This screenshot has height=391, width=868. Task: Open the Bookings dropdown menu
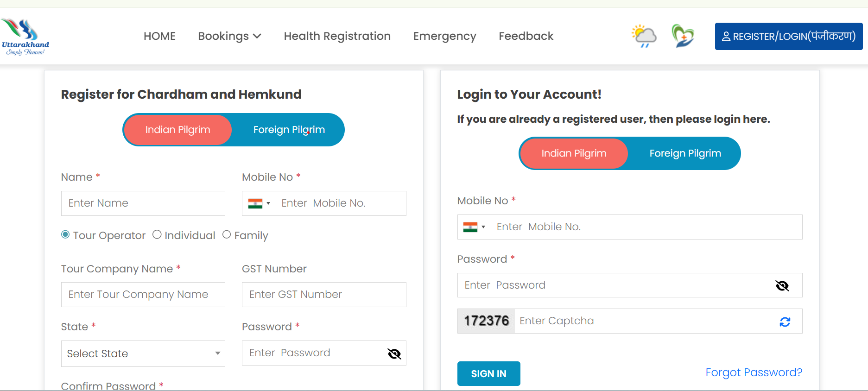tap(229, 36)
